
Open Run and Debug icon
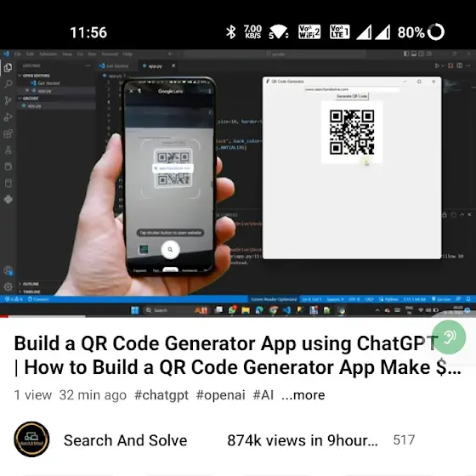click(8, 117)
